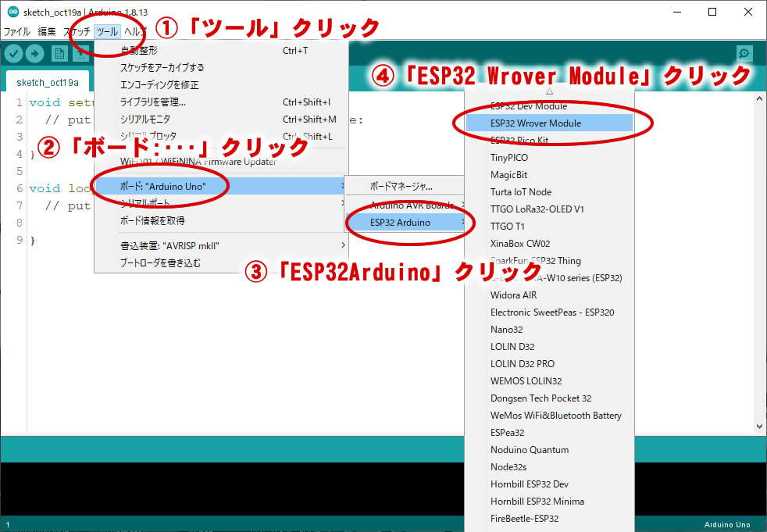Choose WEMOS LOLIN32 board
The width and height of the screenshot is (767, 532).
pyautogui.click(x=549, y=380)
